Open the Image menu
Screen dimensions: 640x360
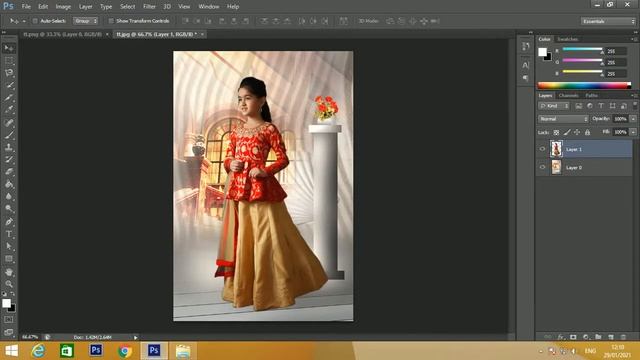(x=63, y=7)
